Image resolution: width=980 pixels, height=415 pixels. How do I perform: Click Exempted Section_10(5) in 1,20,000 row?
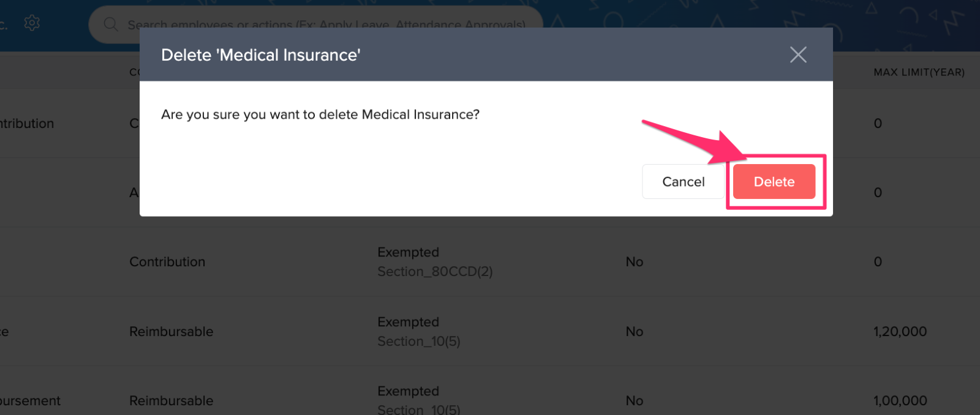(x=418, y=331)
